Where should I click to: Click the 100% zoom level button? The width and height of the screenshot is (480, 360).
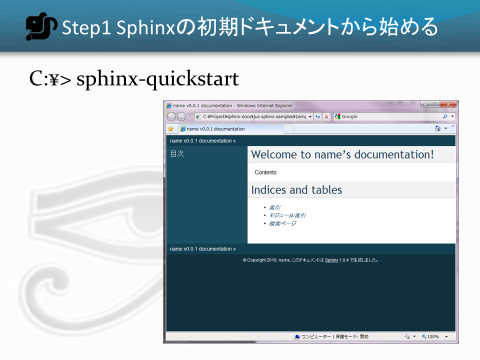[431, 337]
